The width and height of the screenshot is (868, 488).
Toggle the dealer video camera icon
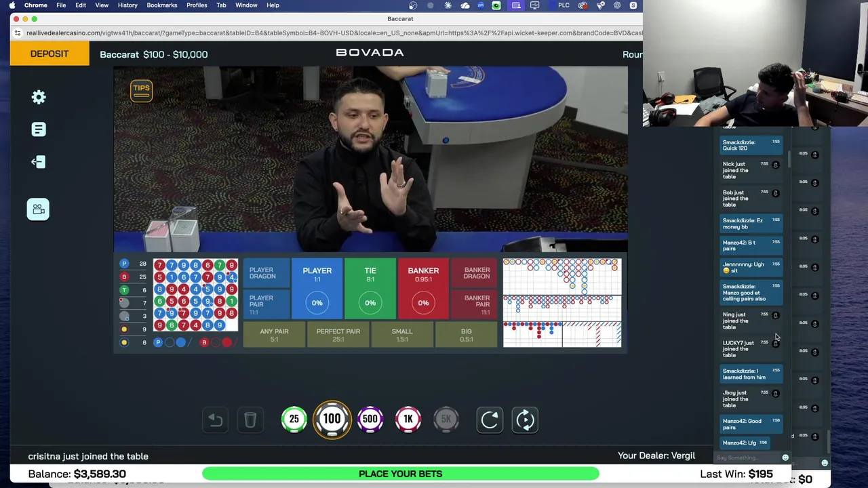coord(39,209)
